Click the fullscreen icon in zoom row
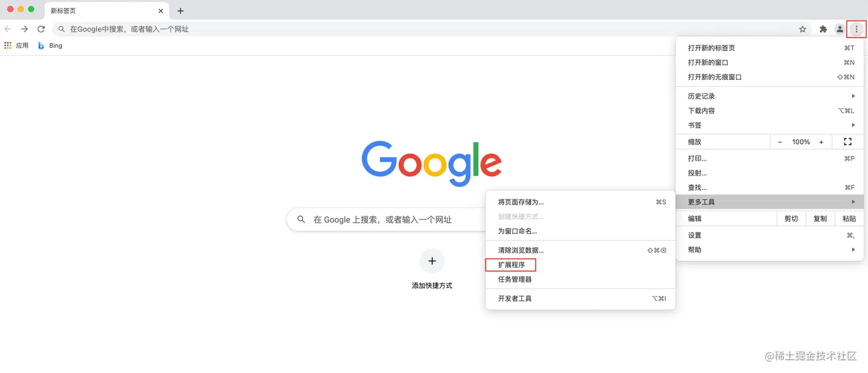The height and width of the screenshot is (373, 868). click(x=848, y=142)
